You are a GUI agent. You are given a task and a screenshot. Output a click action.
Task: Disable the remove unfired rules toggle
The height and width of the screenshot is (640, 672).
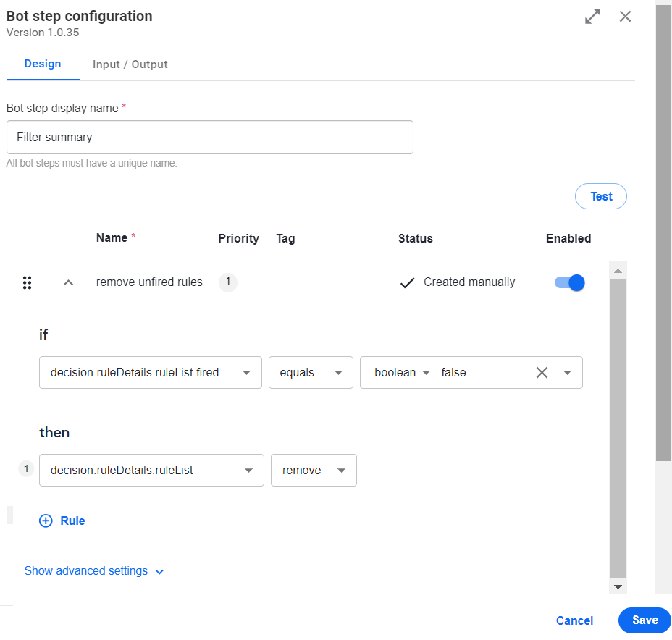[x=570, y=283]
